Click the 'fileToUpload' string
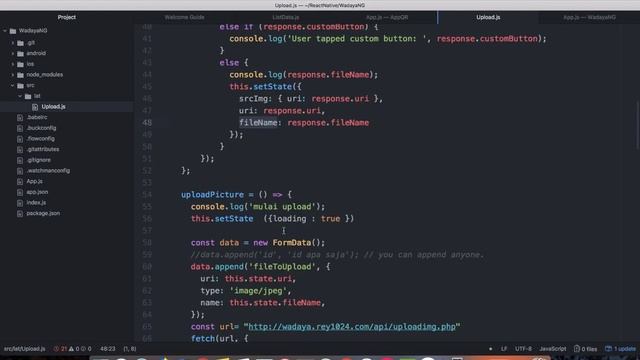 pos(282,267)
